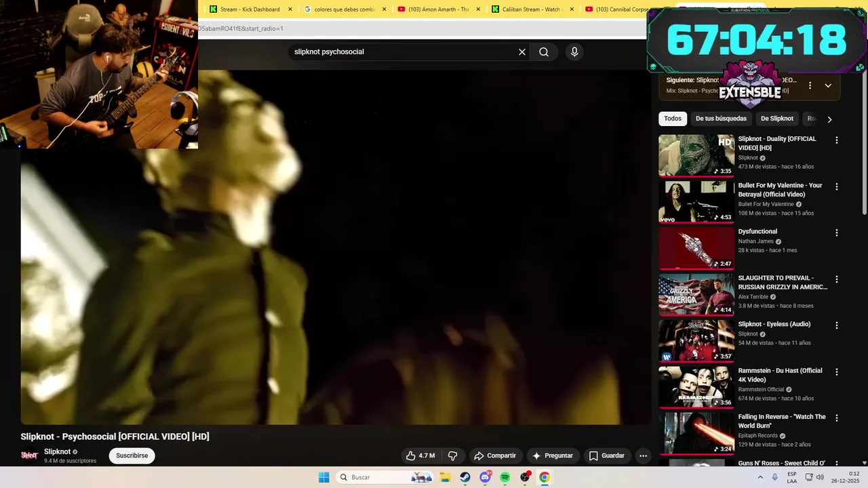Click the Preguntar button

[x=553, y=455]
